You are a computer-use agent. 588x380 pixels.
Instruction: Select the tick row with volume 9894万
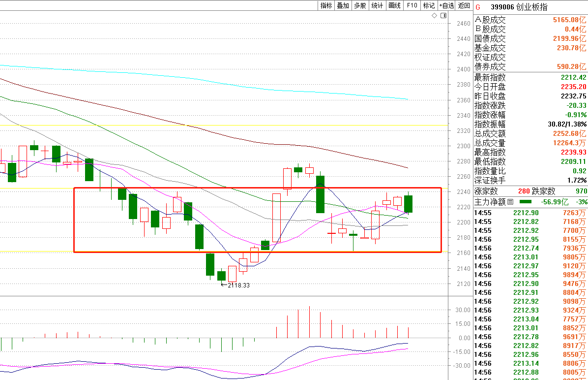[x=530, y=275]
